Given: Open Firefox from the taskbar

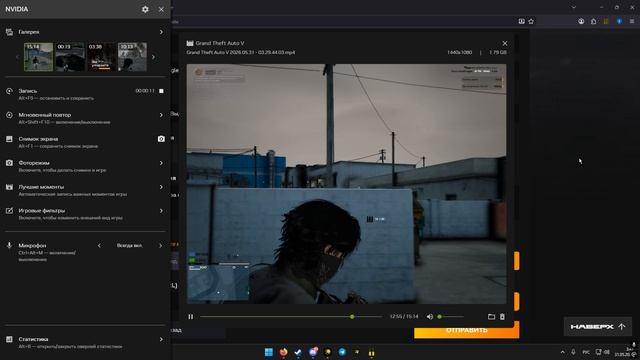Looking at the screenshot, I should [283, 352].
